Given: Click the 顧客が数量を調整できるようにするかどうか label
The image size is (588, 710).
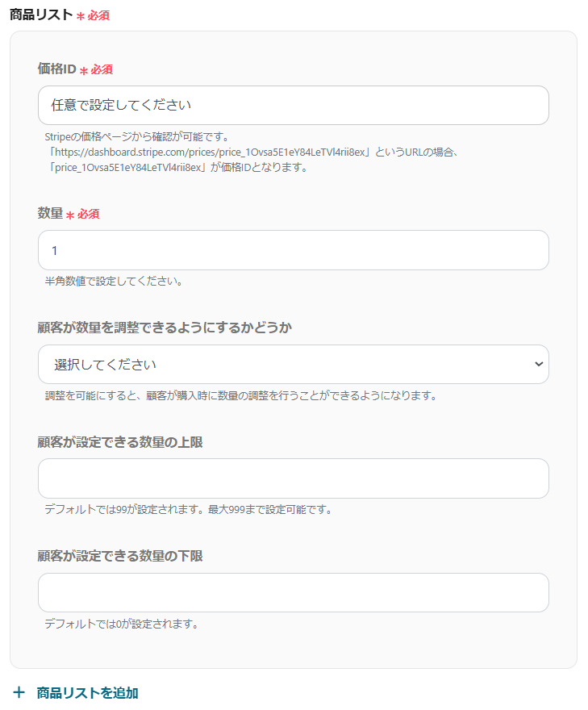Looking at the screenshot, I should pos(165,328).
